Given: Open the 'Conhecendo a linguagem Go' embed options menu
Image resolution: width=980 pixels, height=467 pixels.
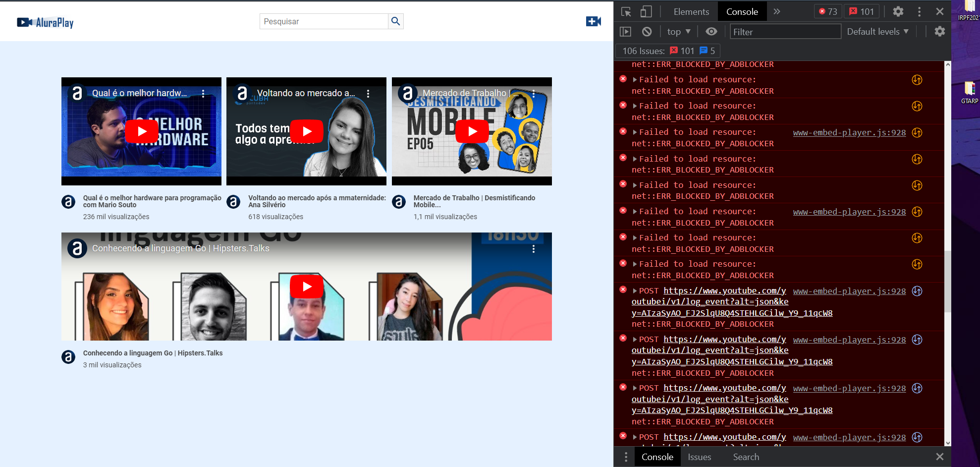Looking at the screenshot, I should click(x=534, y=249).
